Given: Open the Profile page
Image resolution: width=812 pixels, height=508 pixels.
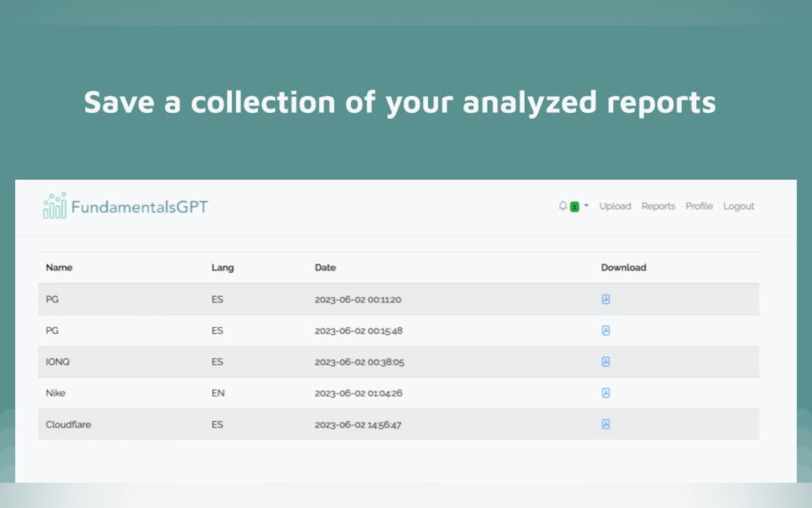Looking at the screenshot, I should click(x=699, y=206).
